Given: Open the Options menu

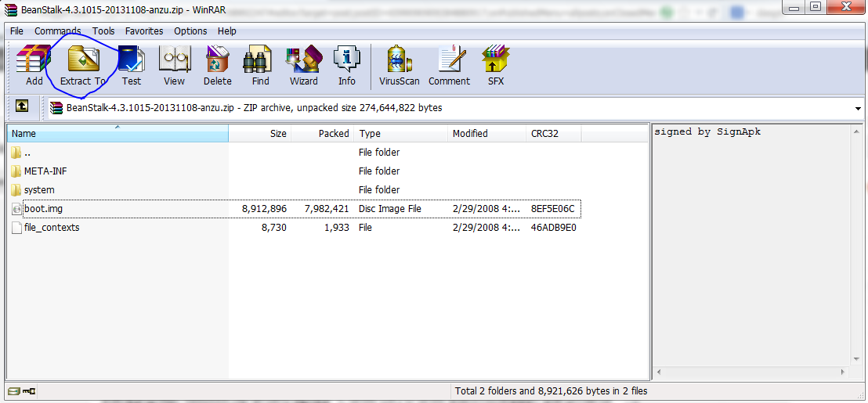Looking at the screenshot, I should pyautogui.click(x=190, y=31).
